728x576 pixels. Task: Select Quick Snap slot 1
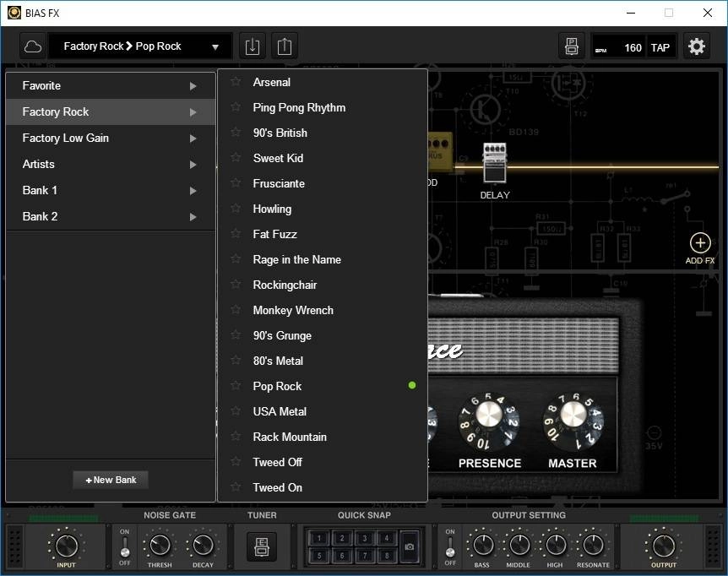pos(319,538)
